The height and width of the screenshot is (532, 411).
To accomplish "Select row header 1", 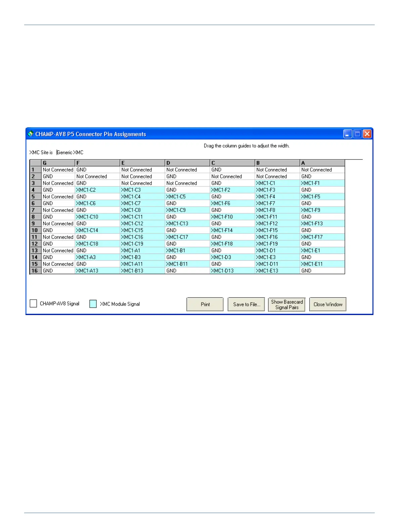I will point(36,170).
